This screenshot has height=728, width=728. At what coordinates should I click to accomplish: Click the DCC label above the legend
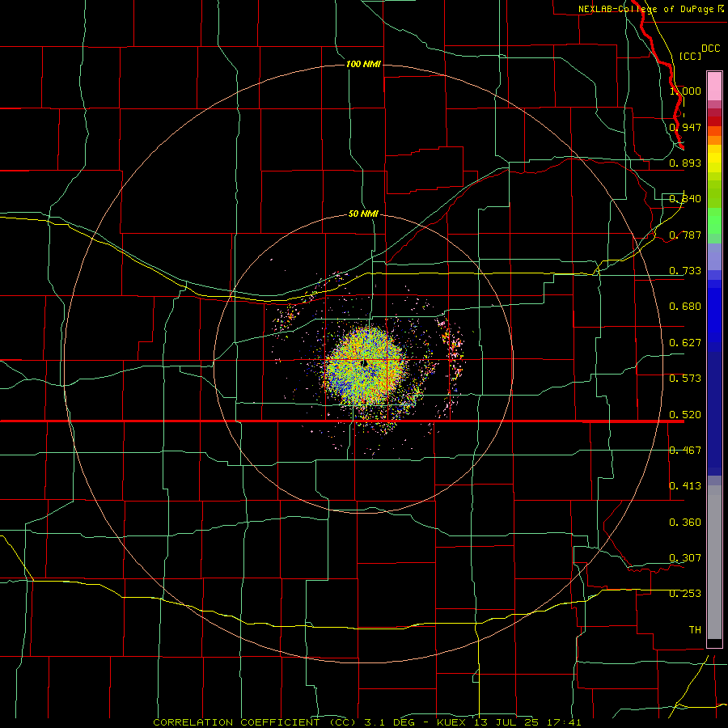(x=710, y=49)
